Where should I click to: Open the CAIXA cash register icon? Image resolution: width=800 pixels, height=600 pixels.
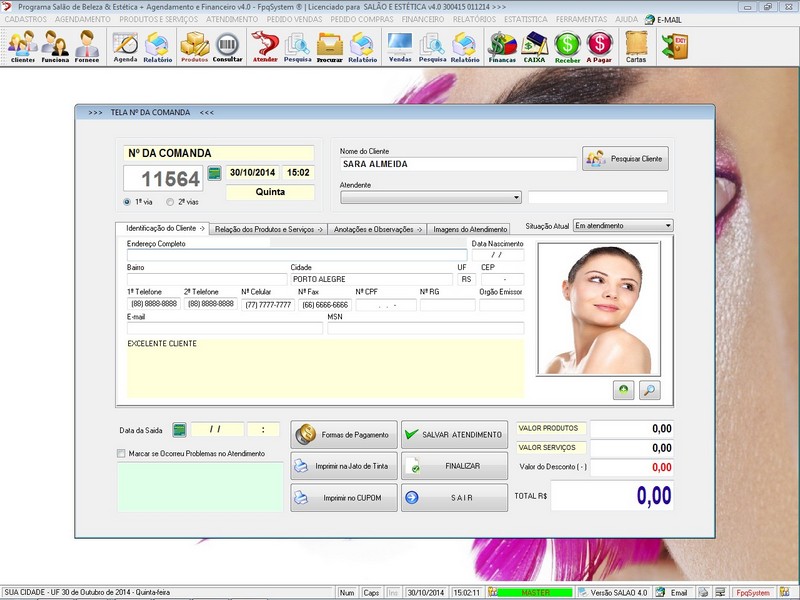pyautogui.click(x=535, y=46)
